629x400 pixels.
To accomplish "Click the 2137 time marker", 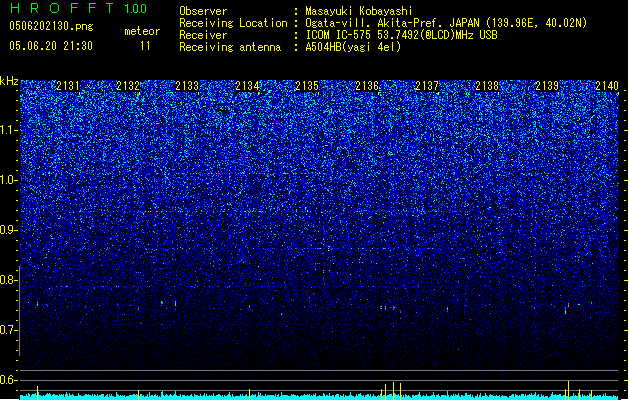I will pyautogui.click(x=427, y=86).
